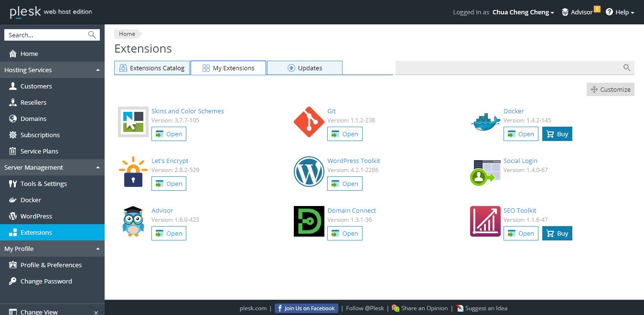Open Customers in the sidebar
The height and width of the screenshot is (315, 644).
[x=52, y=86]
